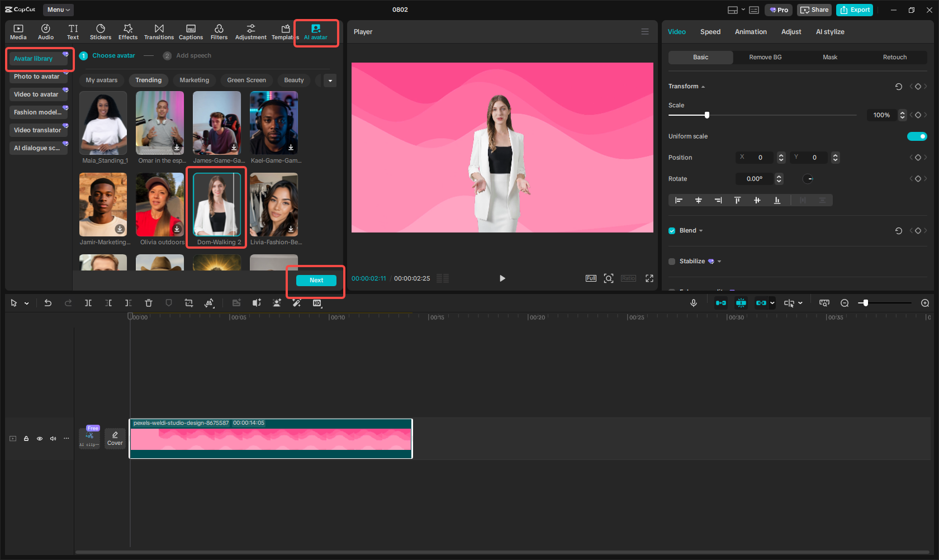939x560 pixels.
Task: Disable the Blend option
Action: (x=671, y=230)
